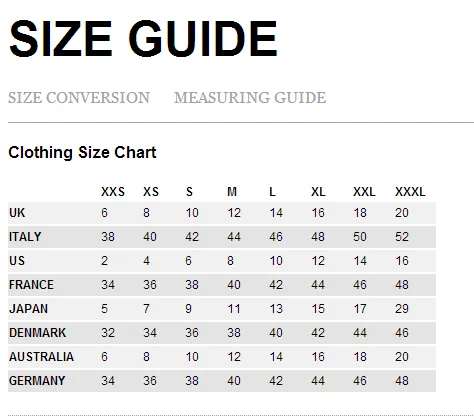Select the M column header
The image size is (474, 418).
point(232,192)
